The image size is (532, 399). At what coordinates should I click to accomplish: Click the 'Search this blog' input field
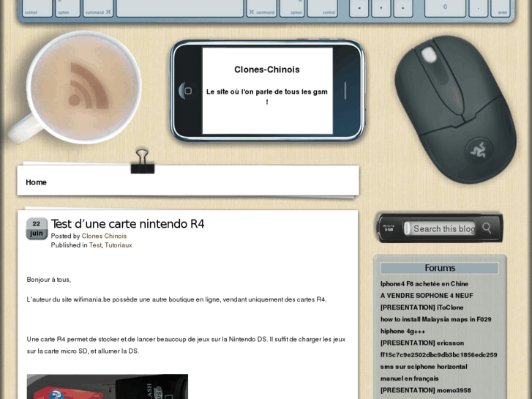pos(440,228)
